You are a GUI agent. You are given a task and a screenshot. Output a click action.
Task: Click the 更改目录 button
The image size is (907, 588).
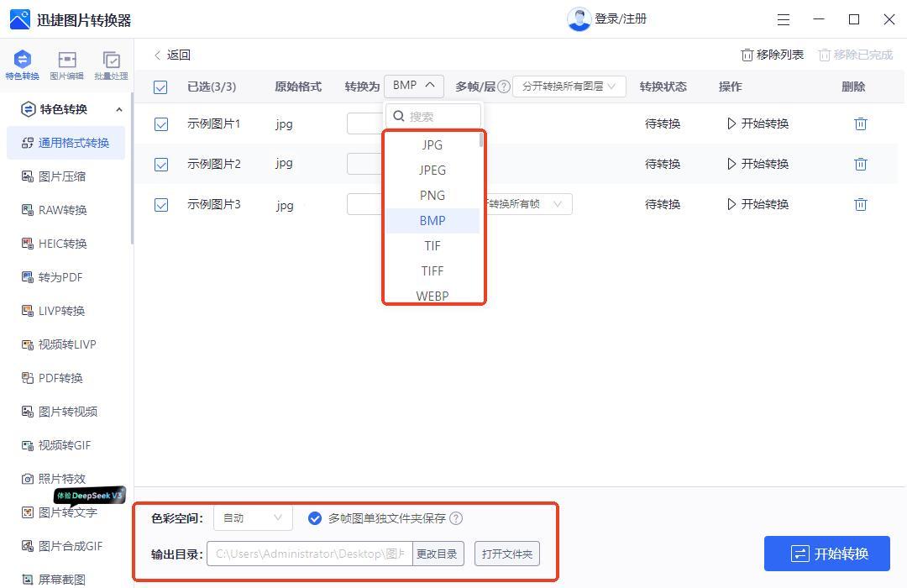[438, 554]
